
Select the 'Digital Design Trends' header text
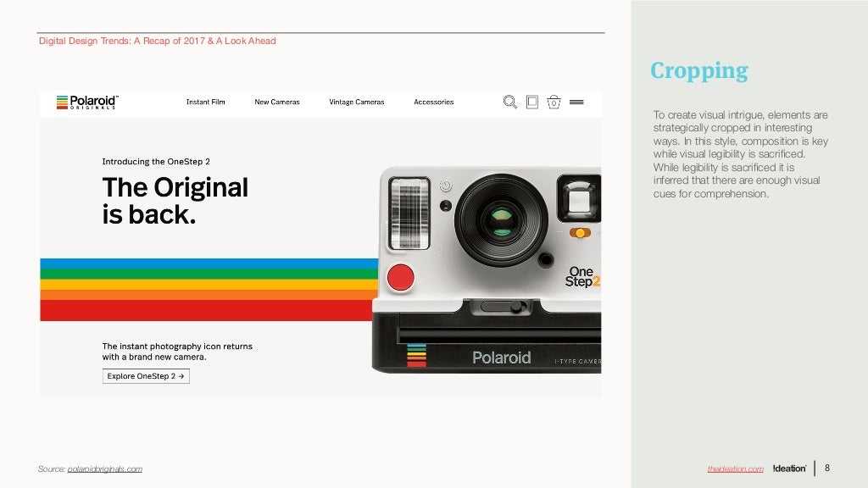pos(157,41)
